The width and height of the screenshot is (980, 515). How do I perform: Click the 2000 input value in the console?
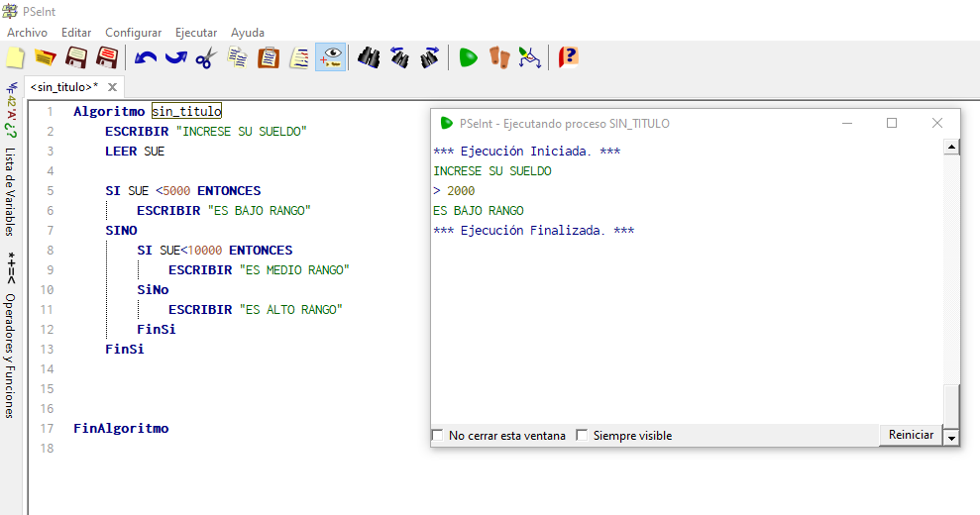click(x=461, y=190)
